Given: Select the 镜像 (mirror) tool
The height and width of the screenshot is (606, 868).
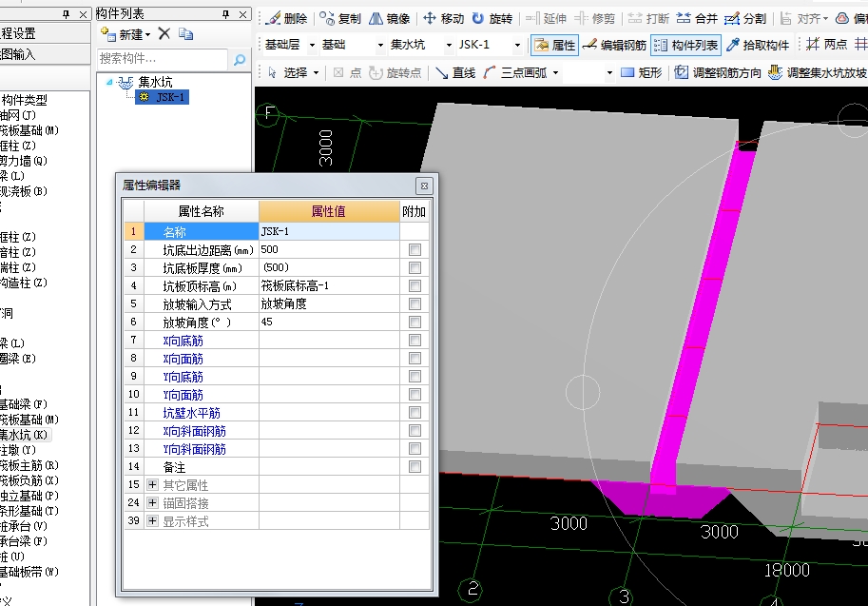Looking at the screenshot, I should (x=389, y=18).
